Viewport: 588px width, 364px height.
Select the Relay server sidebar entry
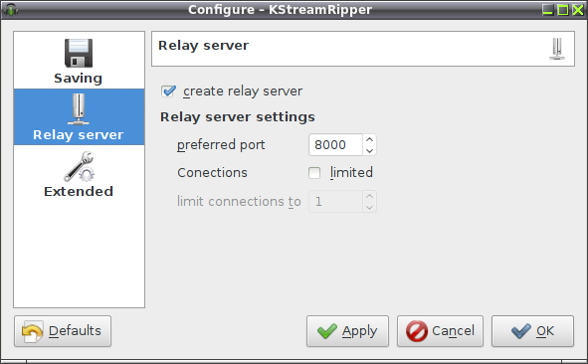[x=79, y=117]
